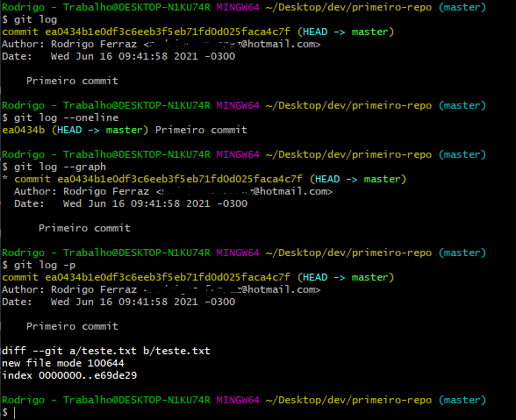Click "diff --git" at the start of the diff line
The image size is (516, 420).
32,351
